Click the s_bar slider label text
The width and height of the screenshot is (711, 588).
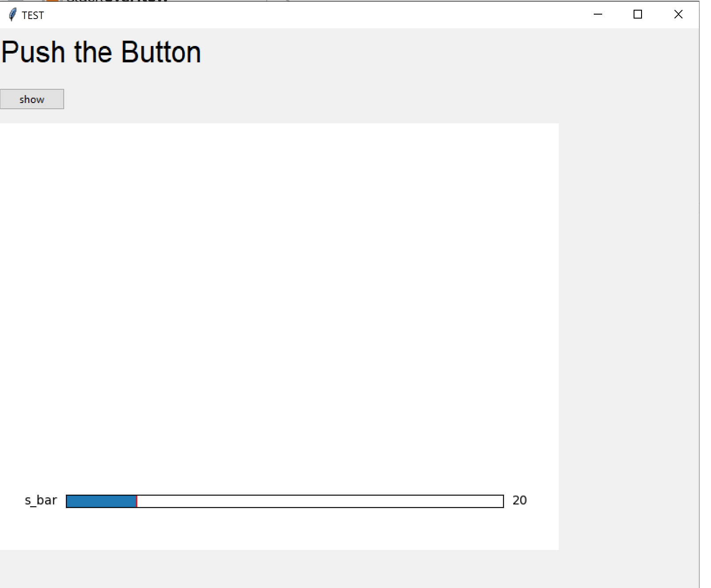pos(41,500)
